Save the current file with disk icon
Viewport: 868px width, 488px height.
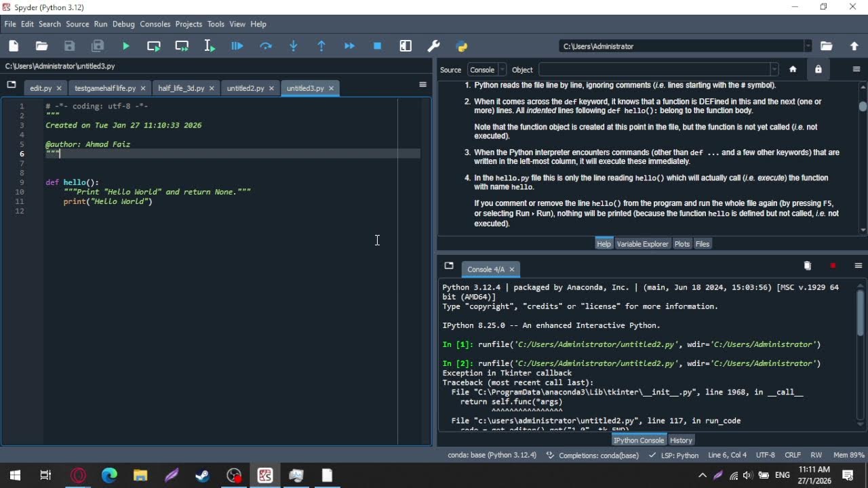[69, 46]
